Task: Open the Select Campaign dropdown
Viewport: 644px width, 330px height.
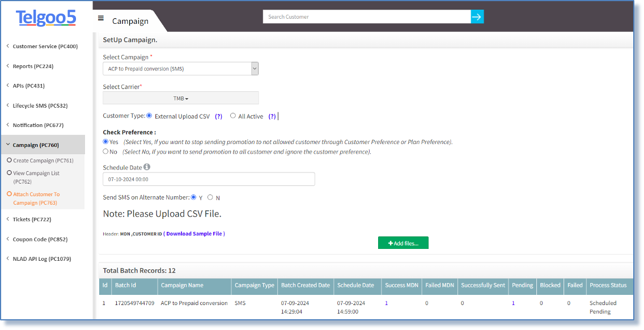Action: coord(181,69)
